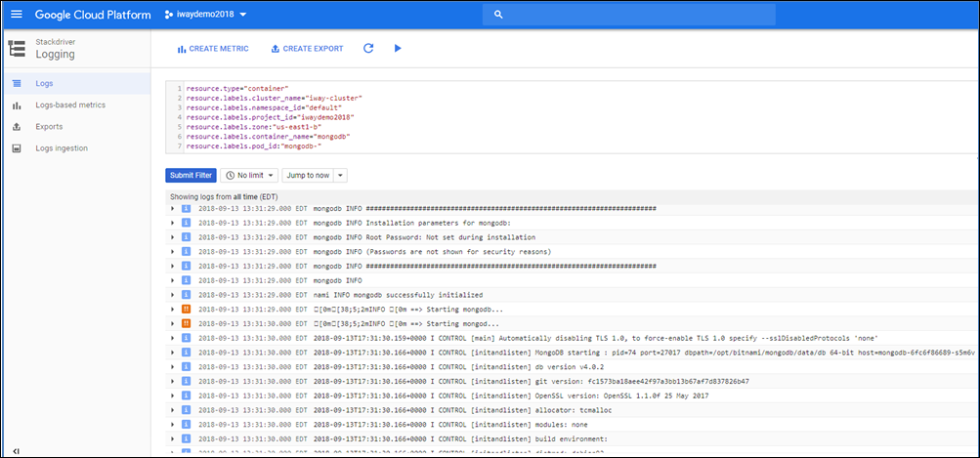This screenshot has height=458, width=980.
Task: Expand the 'db version v4.0.2' log entry
Action: (x=173, y=367)
